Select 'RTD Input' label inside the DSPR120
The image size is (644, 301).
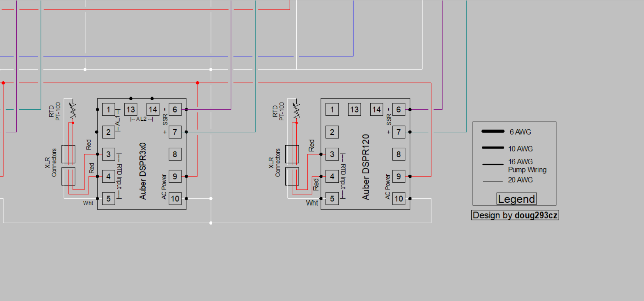[x=343, y=176]
